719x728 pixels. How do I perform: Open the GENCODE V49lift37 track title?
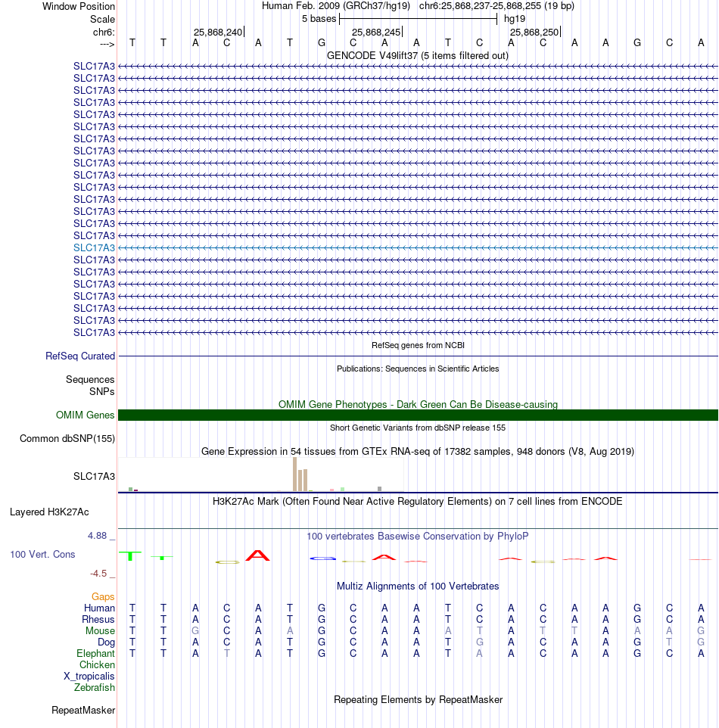tap(418, 56)
